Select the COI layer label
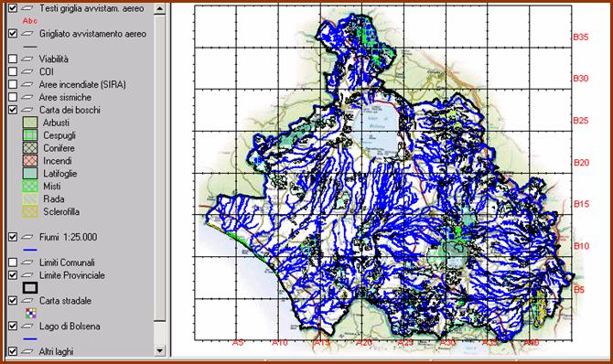 point(47,71)
